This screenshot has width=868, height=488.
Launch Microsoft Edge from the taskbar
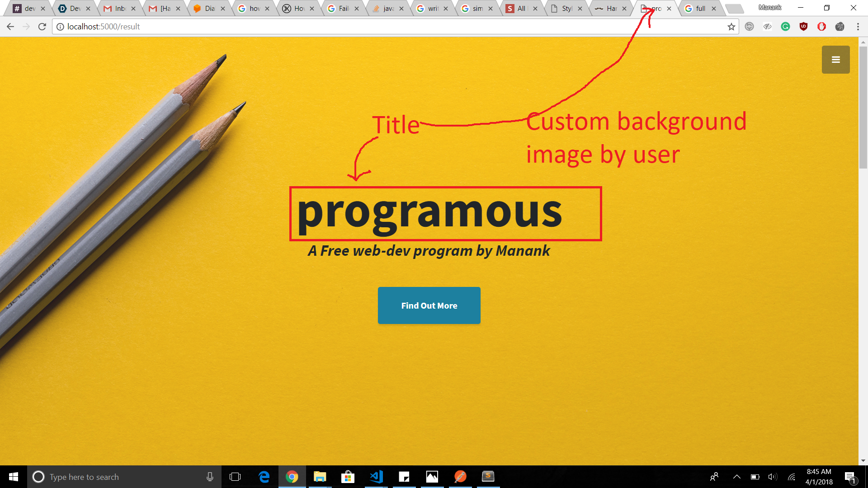coord(264,477)
